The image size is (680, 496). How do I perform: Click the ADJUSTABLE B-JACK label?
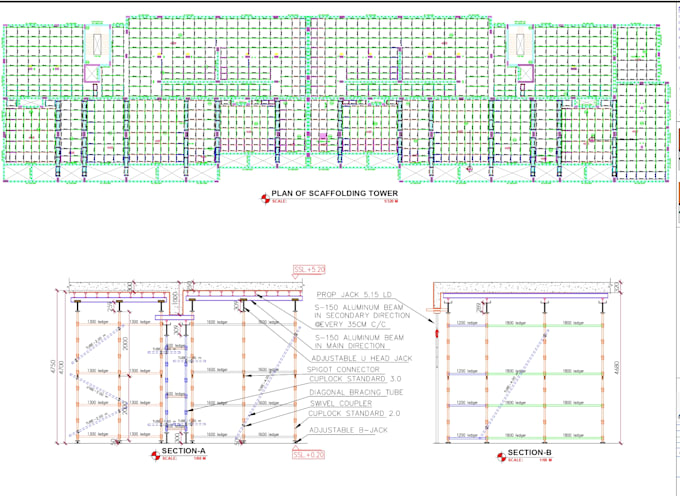(x=348, y=430)
